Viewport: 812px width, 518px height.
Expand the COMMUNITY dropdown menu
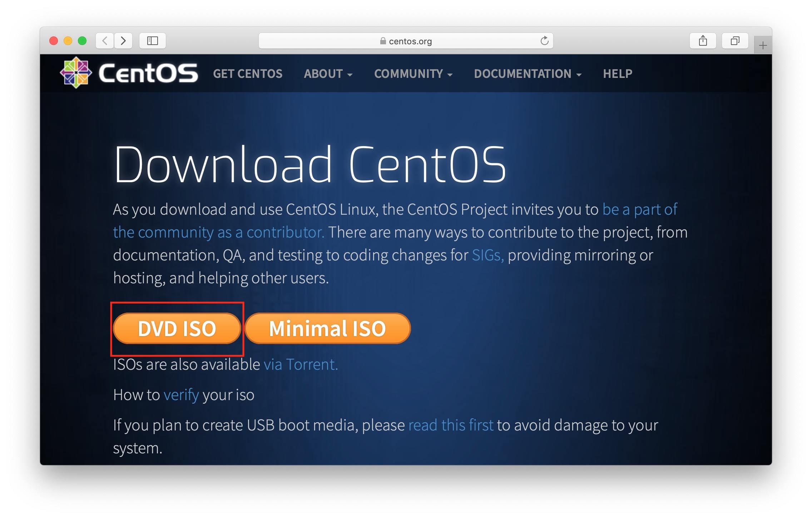tap(413, 74)
